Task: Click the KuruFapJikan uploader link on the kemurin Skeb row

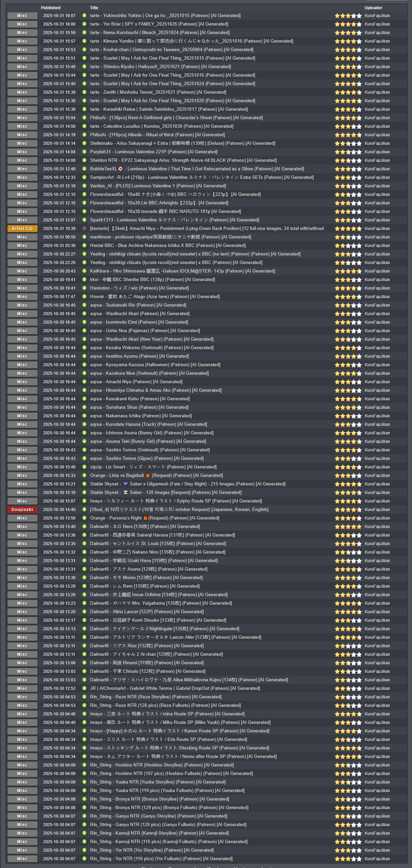Action: [377, 229]
